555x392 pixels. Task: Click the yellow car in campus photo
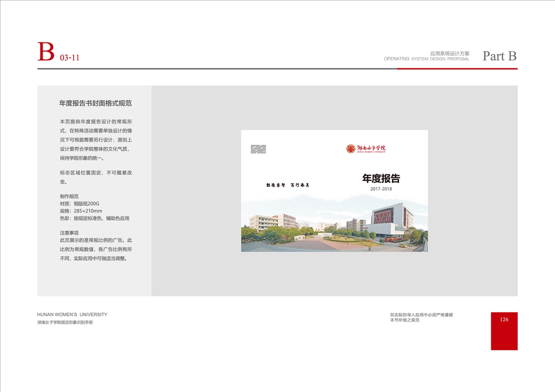tap(402, 245)
